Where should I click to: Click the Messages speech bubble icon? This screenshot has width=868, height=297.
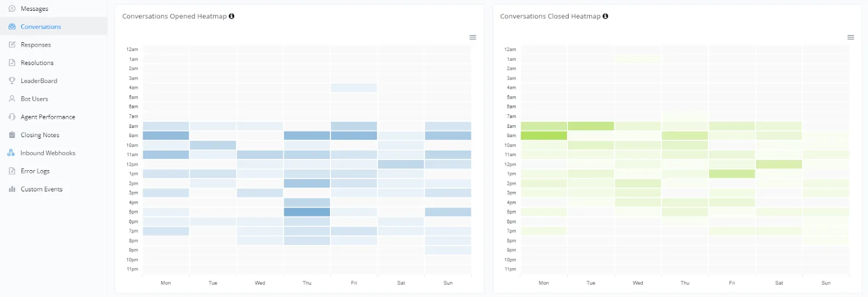click(x=12, y=9)
